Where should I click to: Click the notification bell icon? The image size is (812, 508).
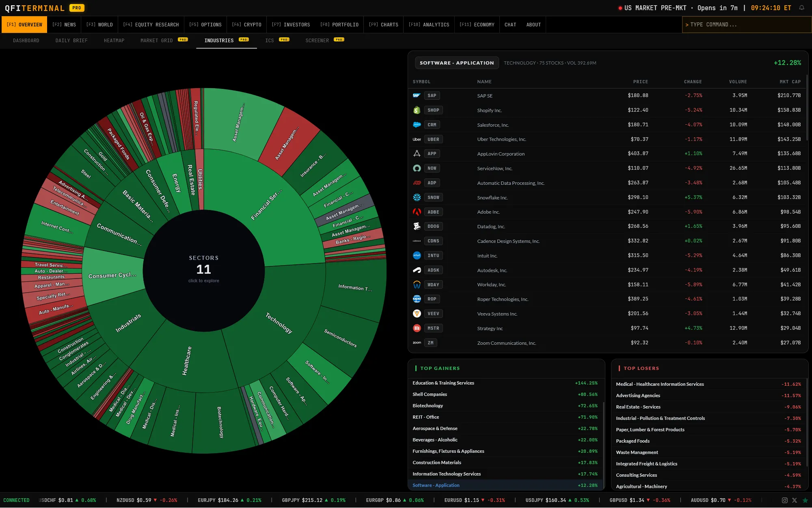coord(801,8)
